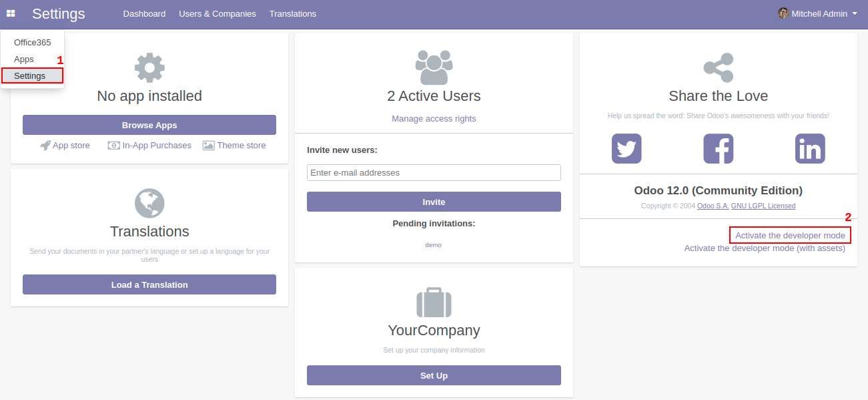Focus the Enter e-mail addresses field

[434, 172]
